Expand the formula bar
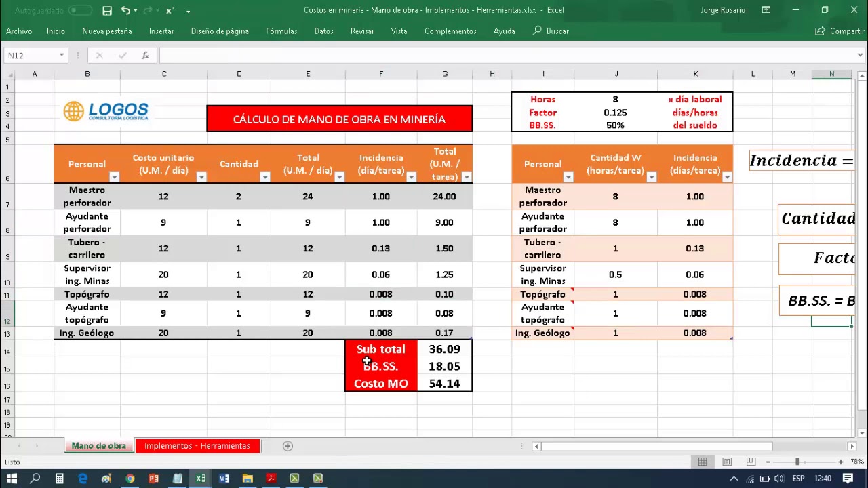This screenshot has width=868, height=488. pos(861,56)
